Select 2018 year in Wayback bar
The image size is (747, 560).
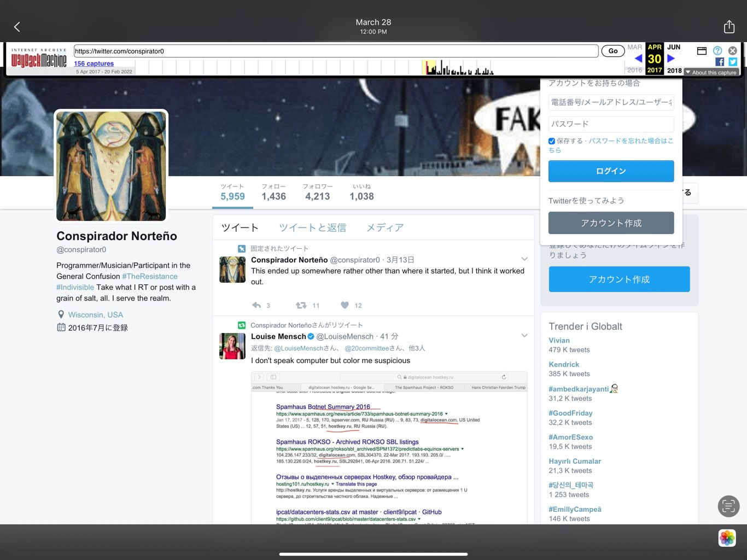674,71
